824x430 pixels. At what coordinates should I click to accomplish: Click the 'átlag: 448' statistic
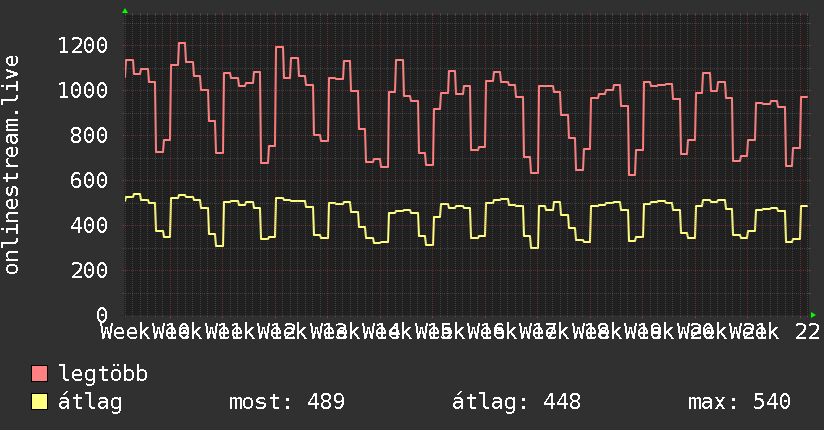pyautogui.click(x=517, y=402)
